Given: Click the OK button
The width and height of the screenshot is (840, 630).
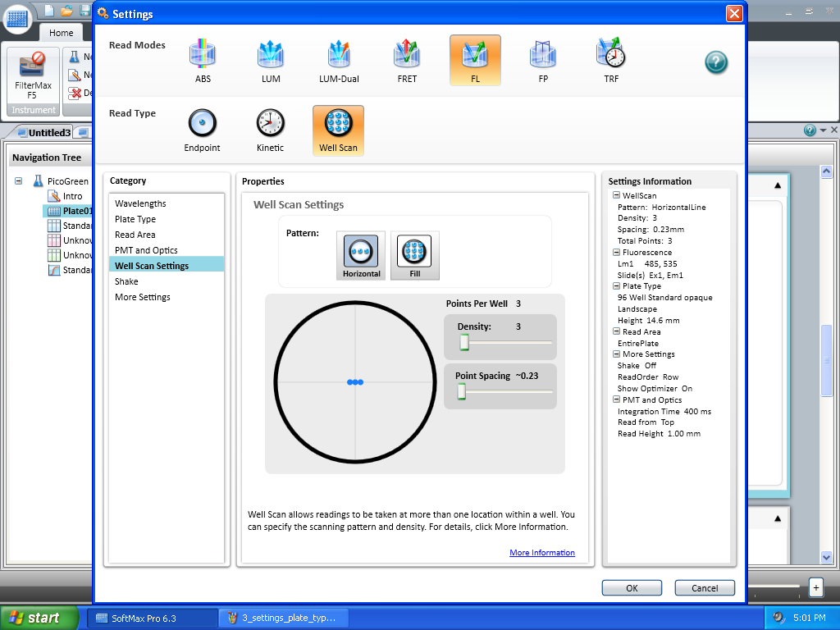Looking at the screenshot, I should pyautogui.click(x=632, y=588).
